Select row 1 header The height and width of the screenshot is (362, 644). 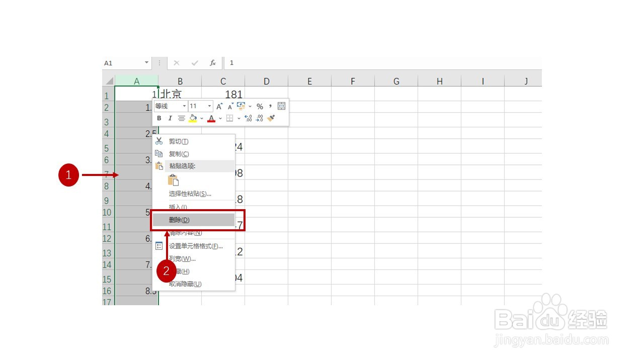click(108, 94)
